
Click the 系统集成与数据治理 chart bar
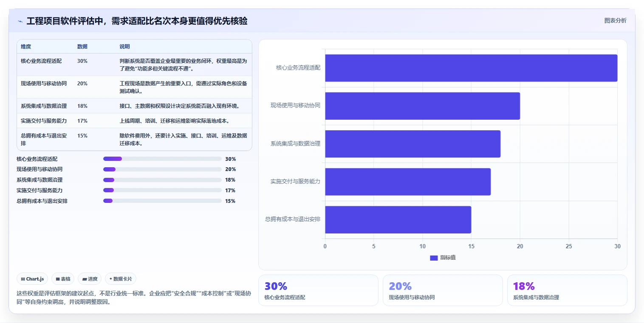click(x=413, y=144)
